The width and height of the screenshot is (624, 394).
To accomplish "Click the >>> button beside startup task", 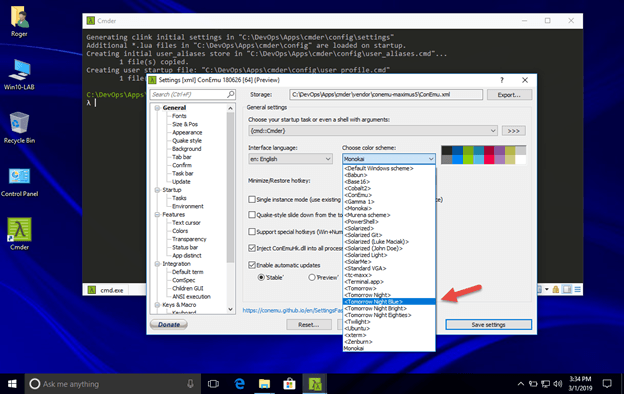I will point(513,131).
